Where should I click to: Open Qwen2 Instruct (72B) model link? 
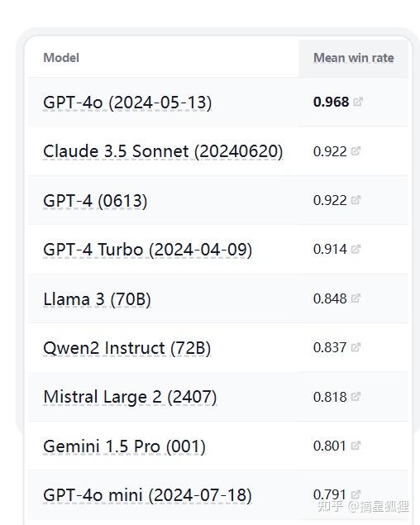(x=127, y=348)
